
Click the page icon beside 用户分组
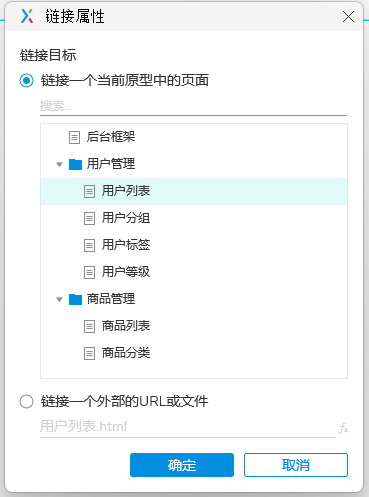tap(89, 218)
